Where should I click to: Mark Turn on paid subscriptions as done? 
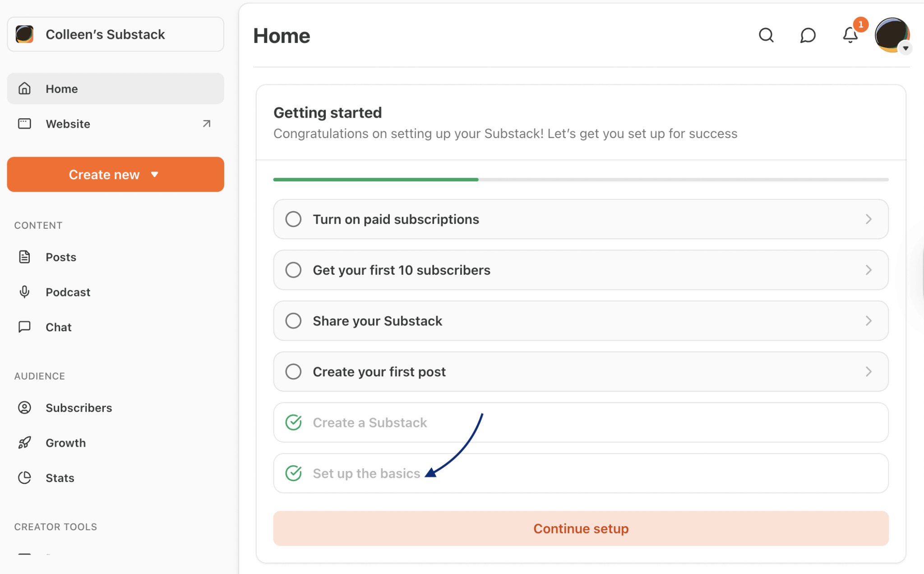pos(293,219)
